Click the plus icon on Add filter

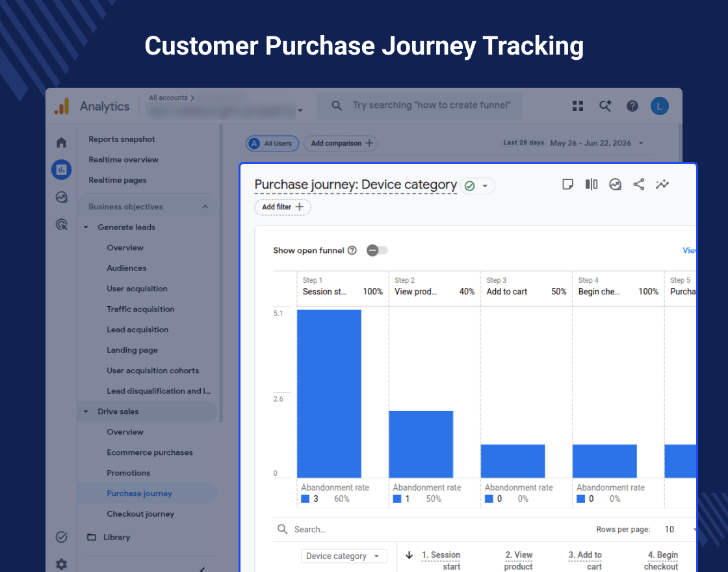300,207
